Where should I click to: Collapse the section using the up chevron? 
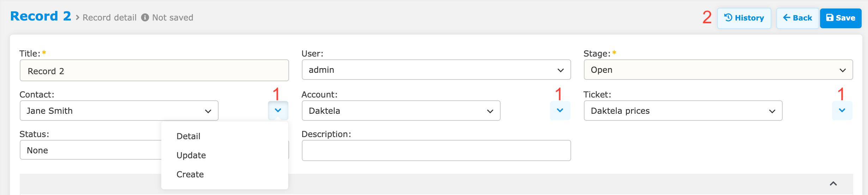[x=833, y=184]
